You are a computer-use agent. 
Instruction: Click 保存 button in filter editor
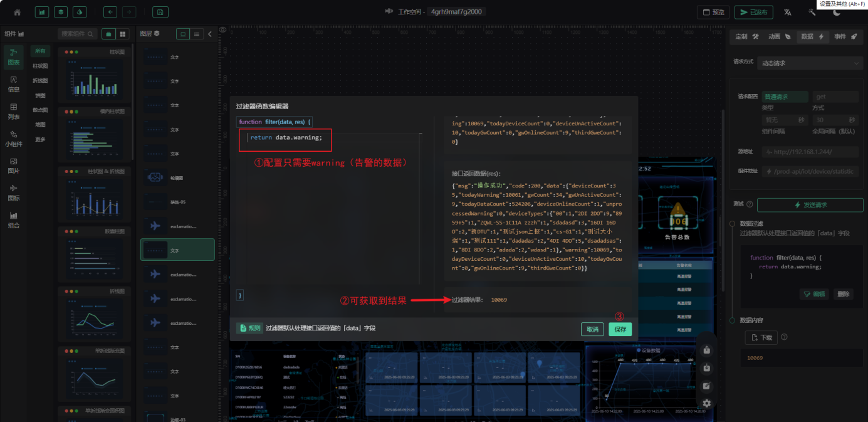coord(620,329)
